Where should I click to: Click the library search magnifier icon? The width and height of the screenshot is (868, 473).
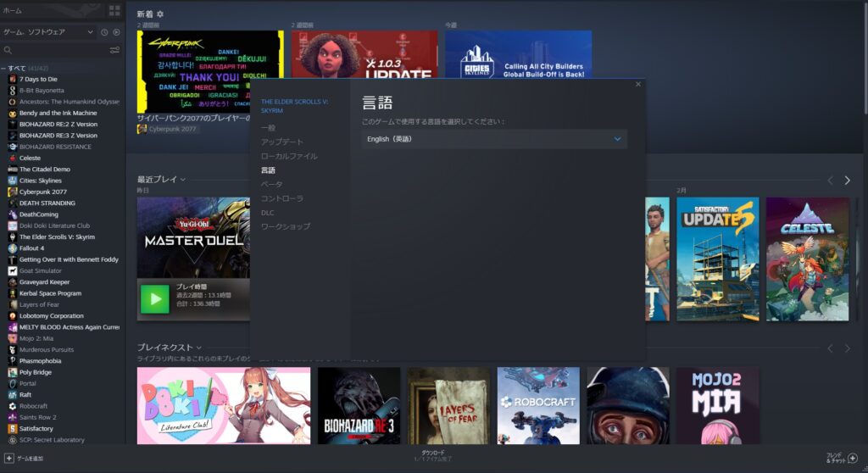click(x=8, y=50)
